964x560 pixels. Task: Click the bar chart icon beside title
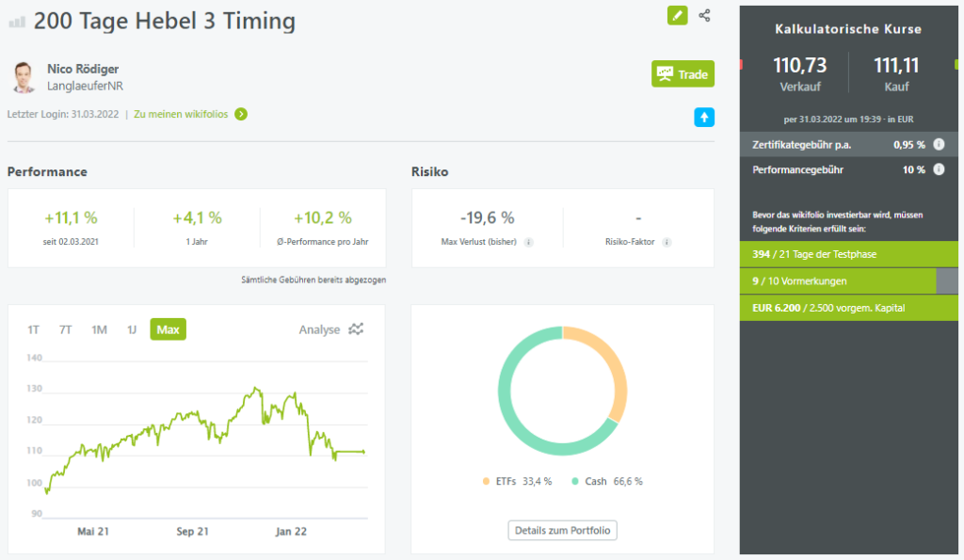17,23
